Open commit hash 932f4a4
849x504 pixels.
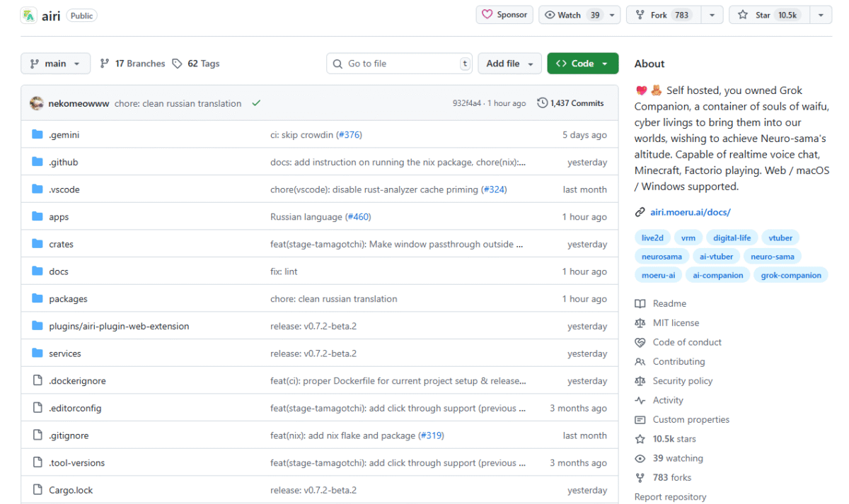(467, 103)
